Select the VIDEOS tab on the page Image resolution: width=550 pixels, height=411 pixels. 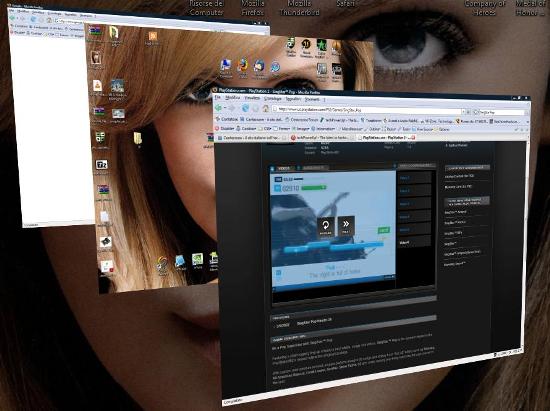click(x=283, y=169)
